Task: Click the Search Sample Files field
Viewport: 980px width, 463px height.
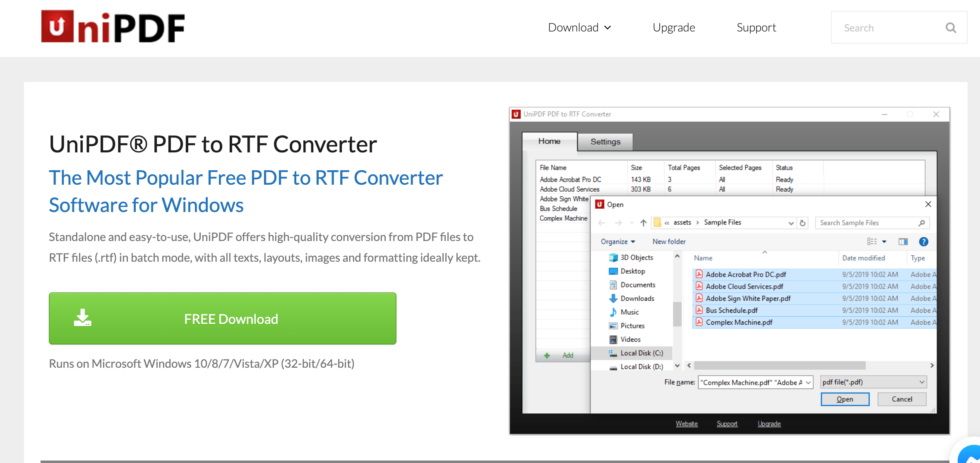Action: [872, 223]
